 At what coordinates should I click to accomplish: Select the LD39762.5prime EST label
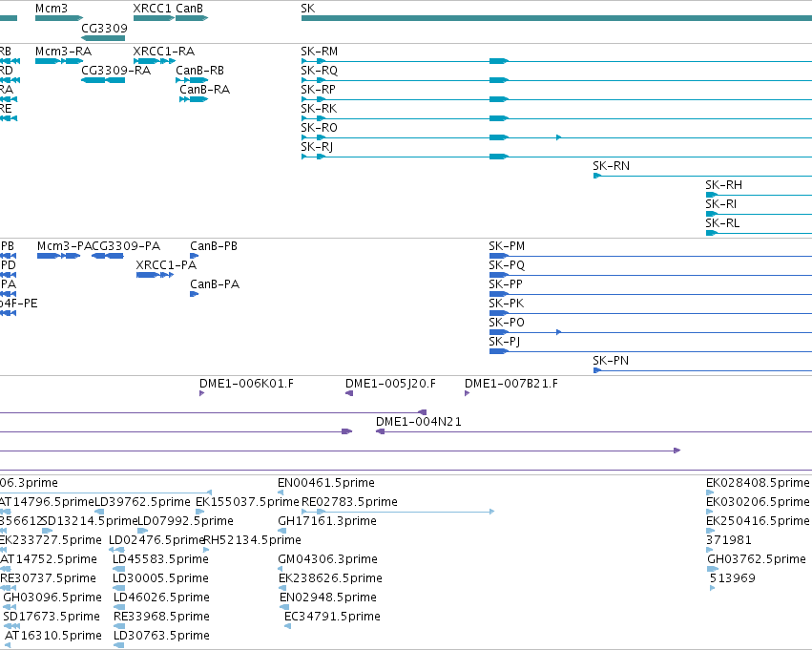coord(142,502)
